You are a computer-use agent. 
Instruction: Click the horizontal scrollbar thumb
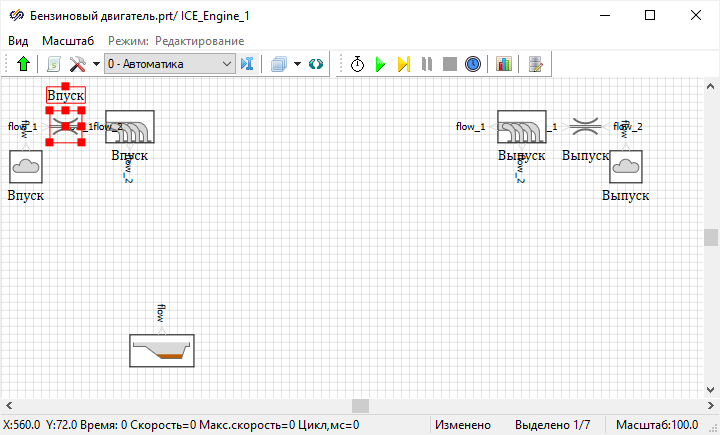click(360, 406)
